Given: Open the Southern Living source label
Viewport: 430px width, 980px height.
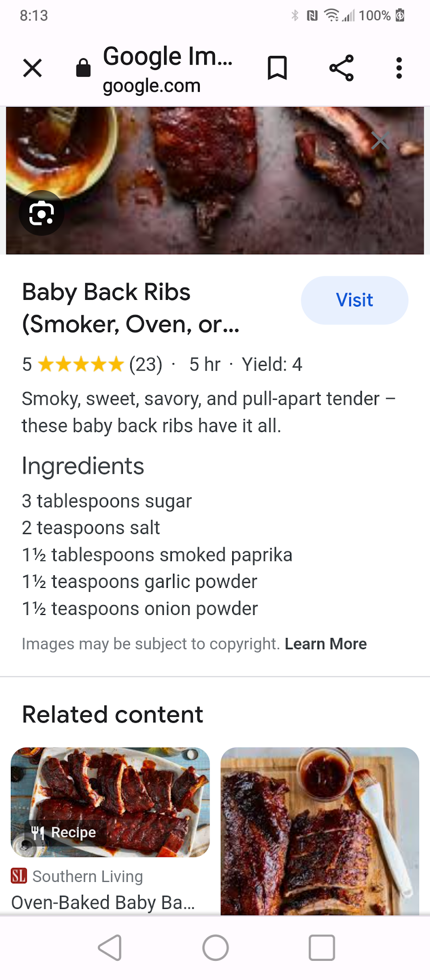Looking at the screenshot, I should coord(87,876).
